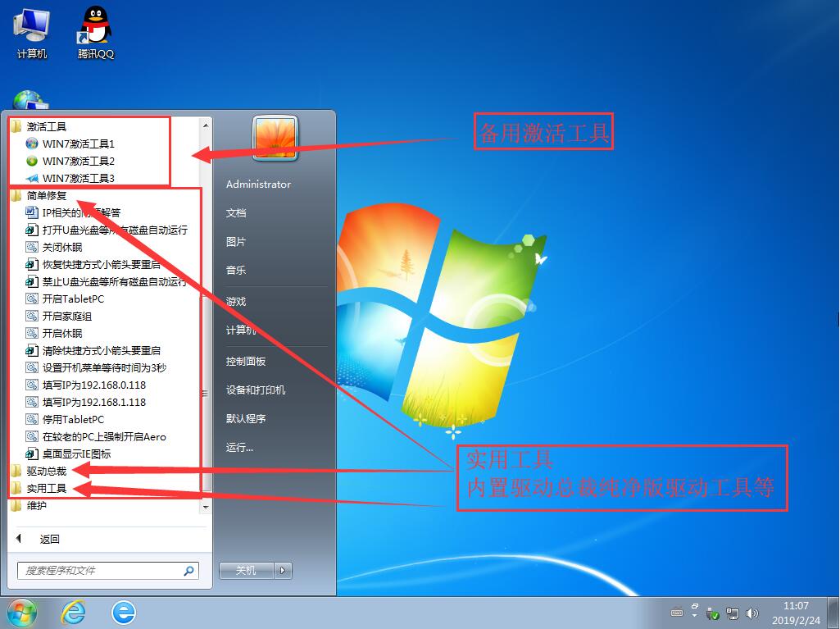Image resolution: width=840 pixels, height=629 pixels.
Task: Click the keyboard tray icon
Action: coord(677,613)
